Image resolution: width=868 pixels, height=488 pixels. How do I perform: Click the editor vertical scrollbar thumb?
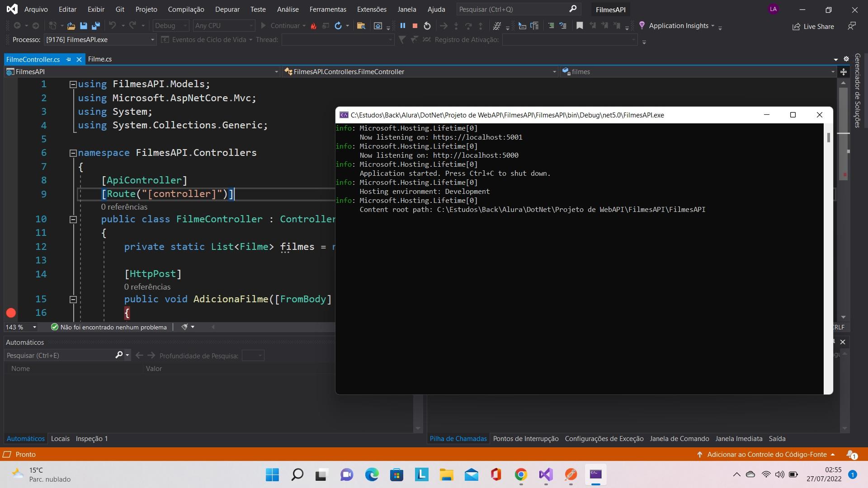coord(843,134)
